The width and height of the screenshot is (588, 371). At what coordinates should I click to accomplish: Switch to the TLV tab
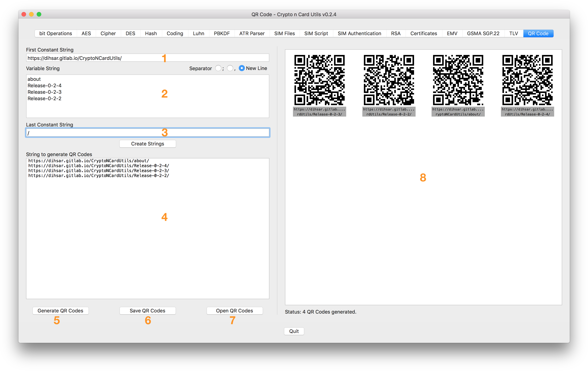coord(513,33)
